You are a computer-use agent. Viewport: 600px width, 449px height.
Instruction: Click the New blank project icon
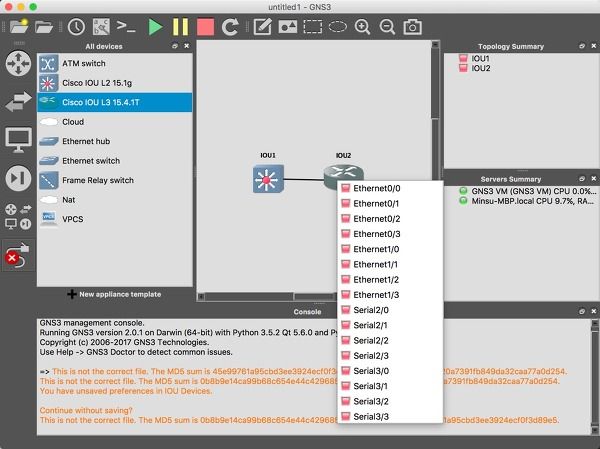click(x=19, y=26)
